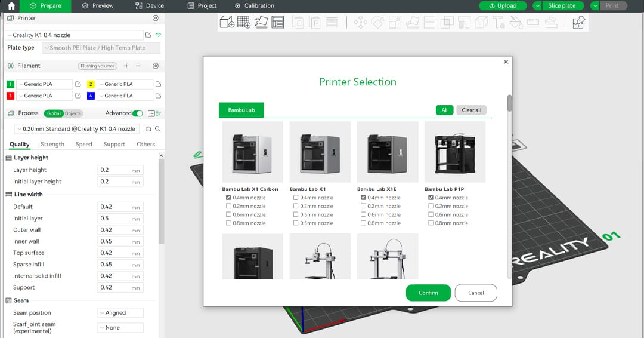
Task: Save the process preset with disk icon
Action: pos(148,129)
